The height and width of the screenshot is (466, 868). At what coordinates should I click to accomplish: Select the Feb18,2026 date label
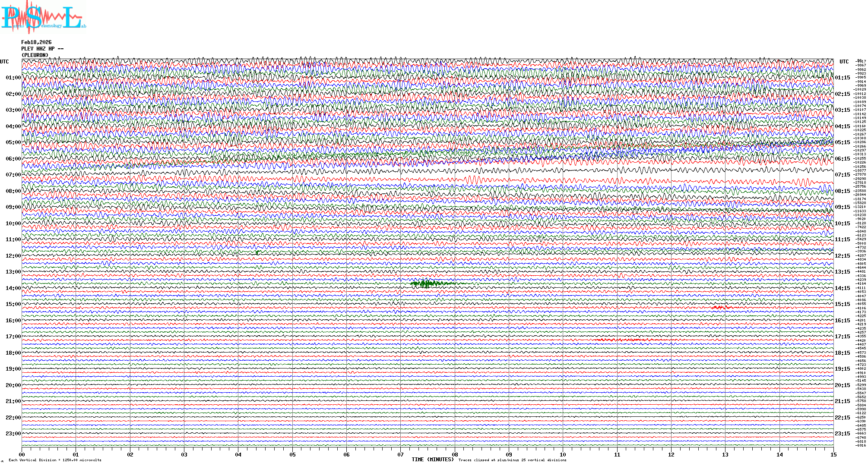pyautogui.click(x=36, y=42)
